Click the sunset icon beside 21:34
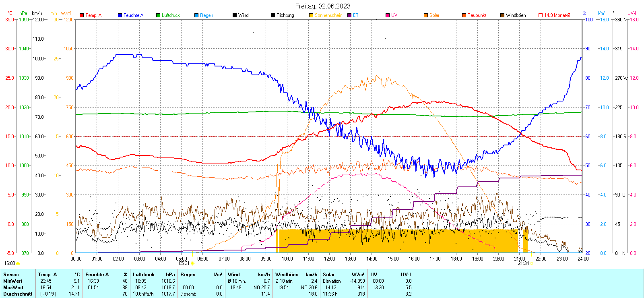This screenshot has height=298, width=644. 532,263
